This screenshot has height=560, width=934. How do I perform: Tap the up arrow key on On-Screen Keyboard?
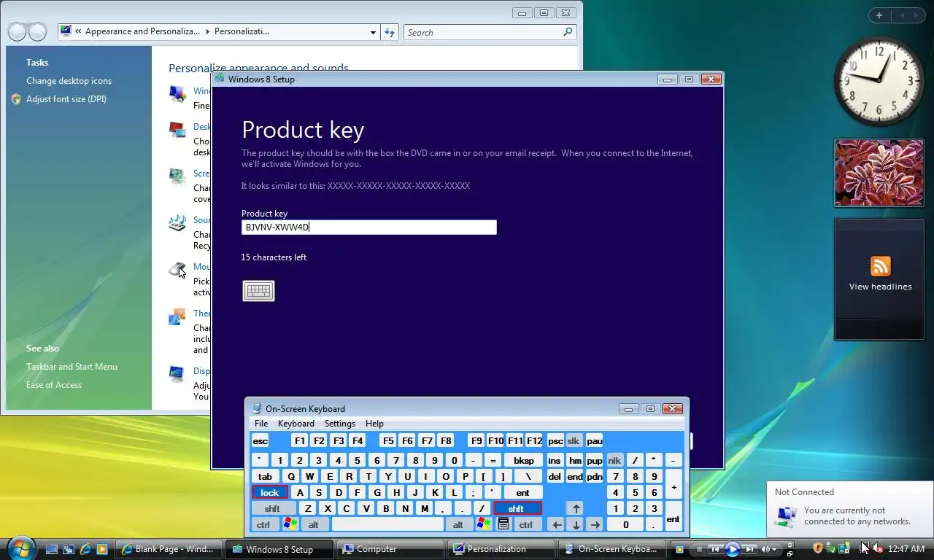576,508
